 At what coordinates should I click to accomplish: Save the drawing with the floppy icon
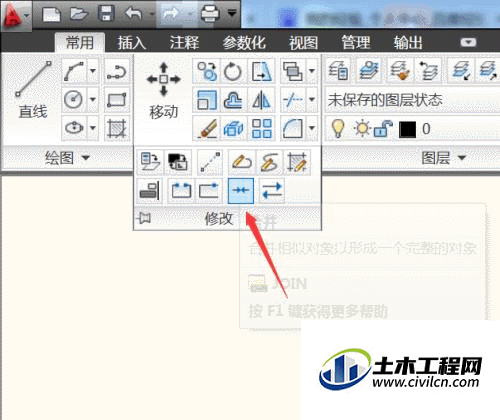(106, 14)
